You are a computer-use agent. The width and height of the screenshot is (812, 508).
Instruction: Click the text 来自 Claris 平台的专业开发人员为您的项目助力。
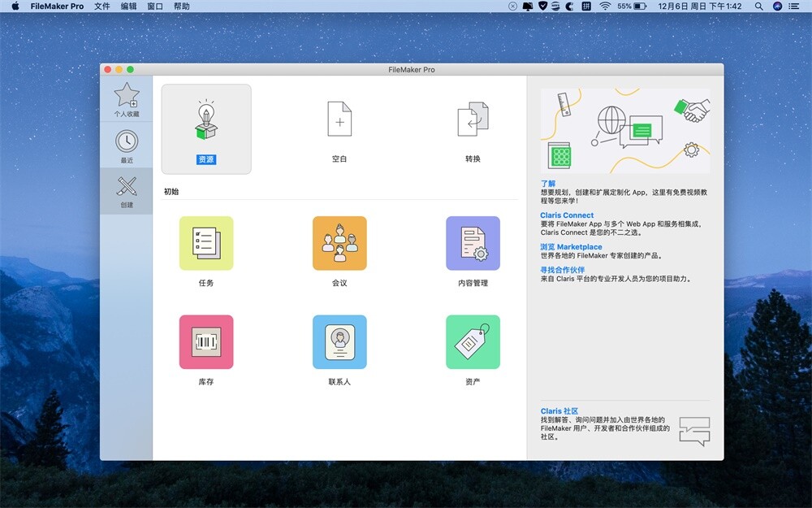pos(615,278)
